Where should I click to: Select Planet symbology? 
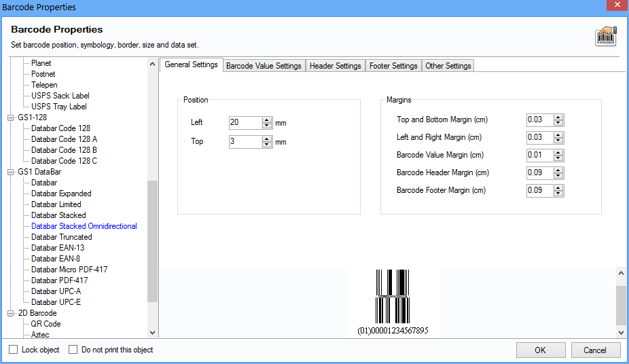click(41, 63)
